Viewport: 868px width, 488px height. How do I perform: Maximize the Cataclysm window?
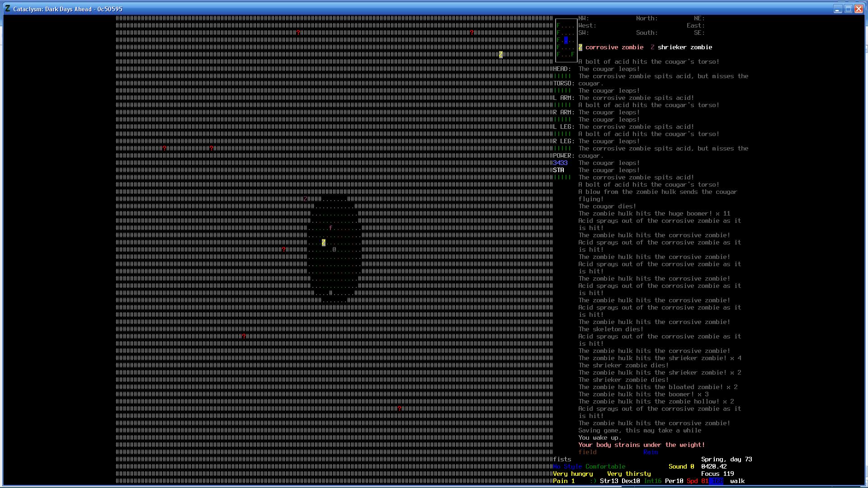(x=848, y=9)
